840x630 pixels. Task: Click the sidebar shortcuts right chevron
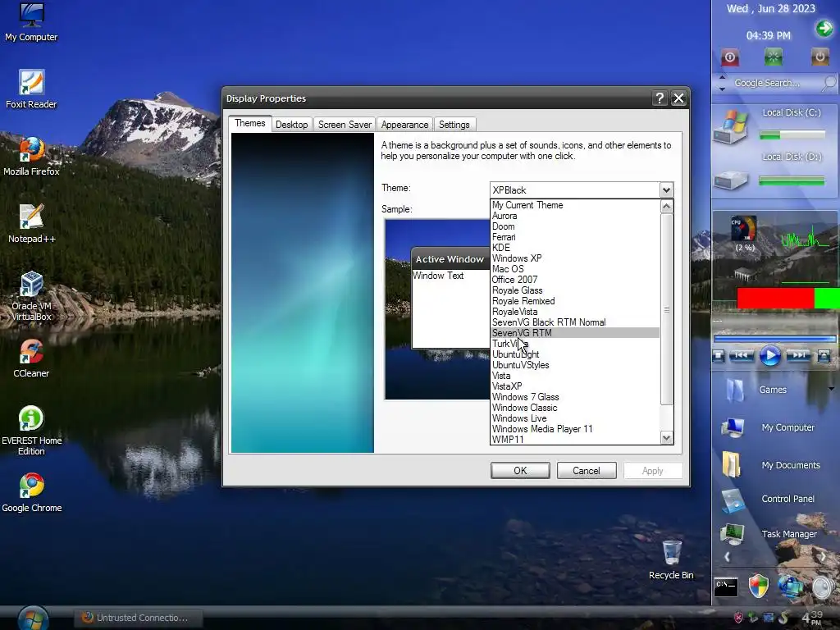(x=823, y=557)
